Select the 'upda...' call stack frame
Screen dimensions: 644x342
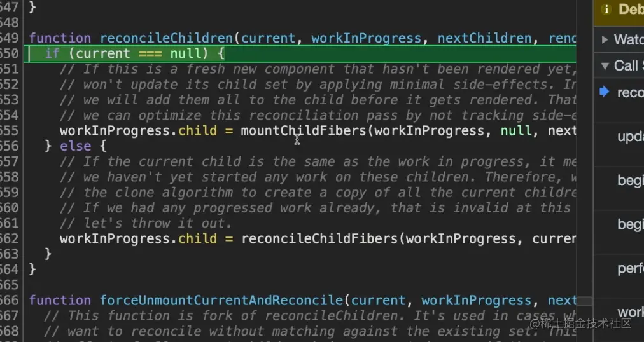point(630,137)
